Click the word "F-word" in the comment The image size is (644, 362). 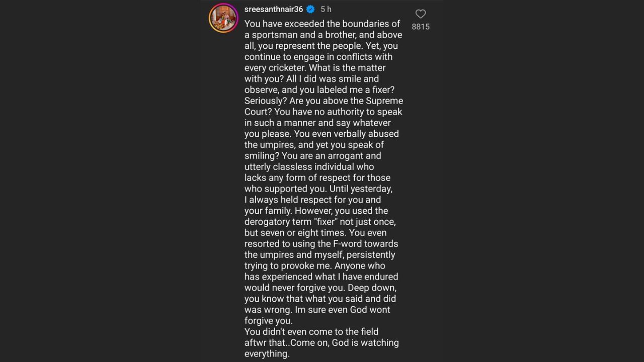(348, 244)
